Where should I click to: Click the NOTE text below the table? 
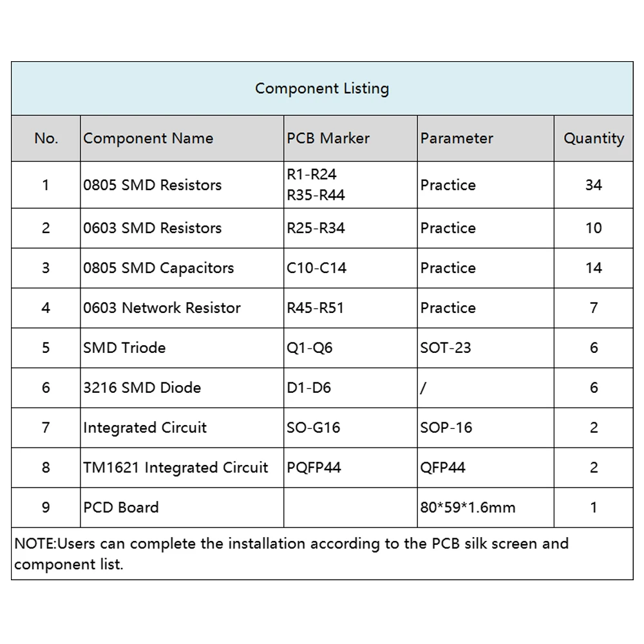[291, 554]
